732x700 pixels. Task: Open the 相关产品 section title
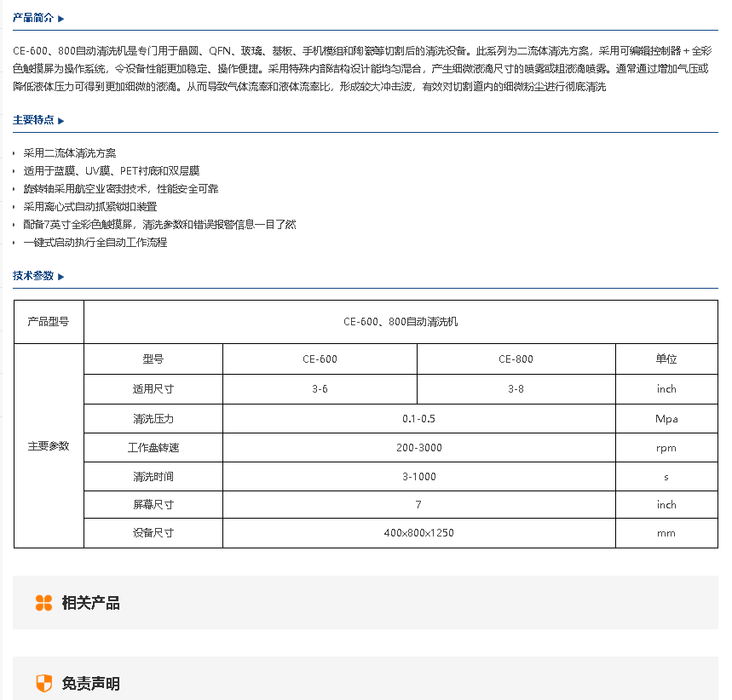pyautogui.click(x=90, y=603)
